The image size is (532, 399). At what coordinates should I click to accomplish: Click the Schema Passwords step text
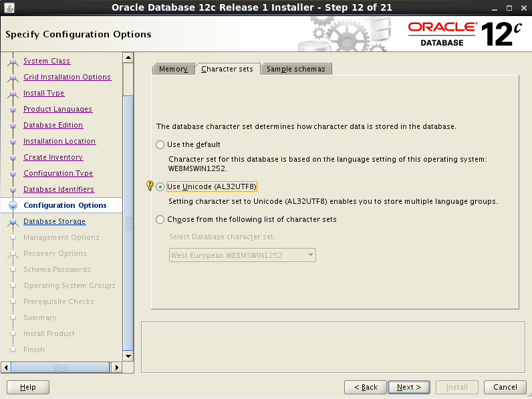[x=57, y=269]
